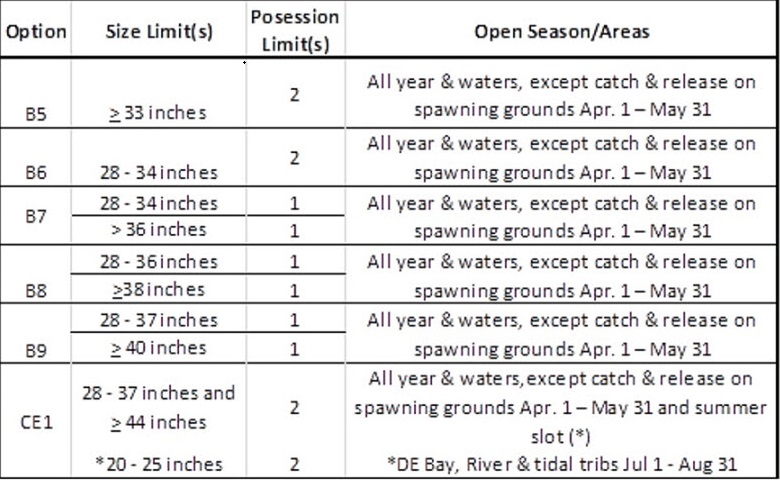Click the Option column header
This screenshot has width=780, height=480.
[36, 31]
